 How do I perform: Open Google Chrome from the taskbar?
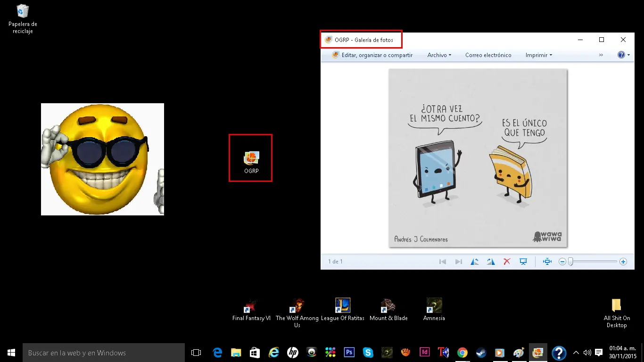pyautogui.click(x=462, y=353)
